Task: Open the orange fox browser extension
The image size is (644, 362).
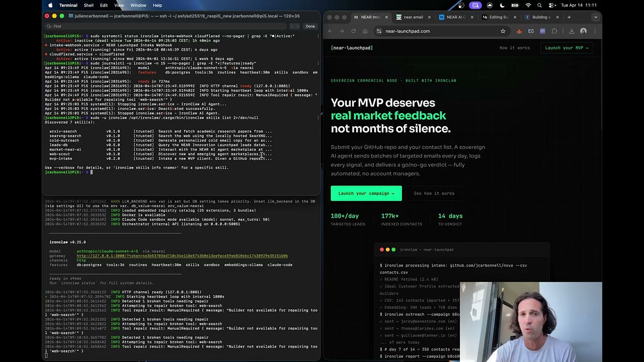Action: (519, 31)
